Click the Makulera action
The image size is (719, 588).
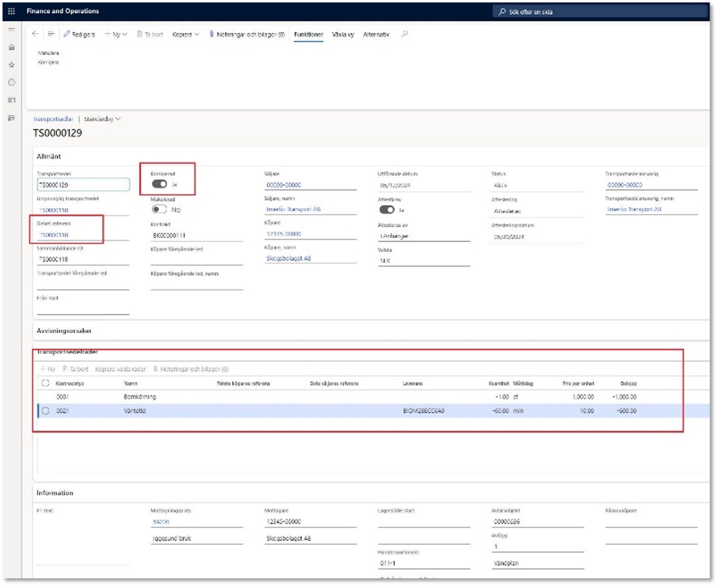48,53
